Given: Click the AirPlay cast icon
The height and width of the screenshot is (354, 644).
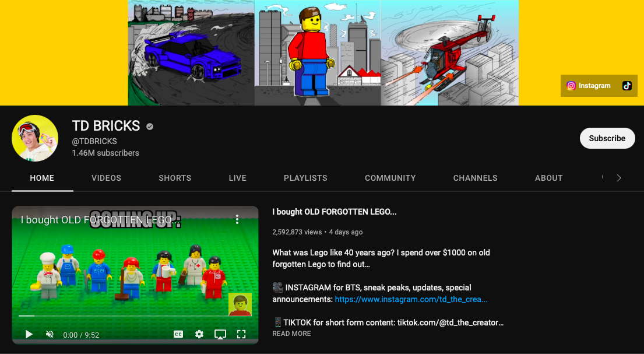Looking at the screenshot, I should tap(220, 334).
